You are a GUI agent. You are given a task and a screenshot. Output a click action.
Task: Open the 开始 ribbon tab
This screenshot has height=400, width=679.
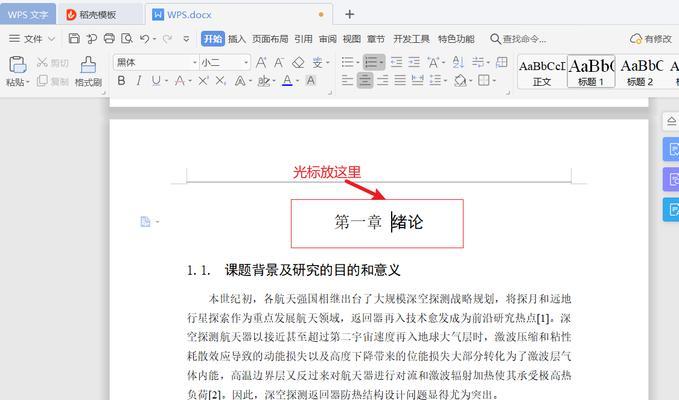tap(213, 39)
